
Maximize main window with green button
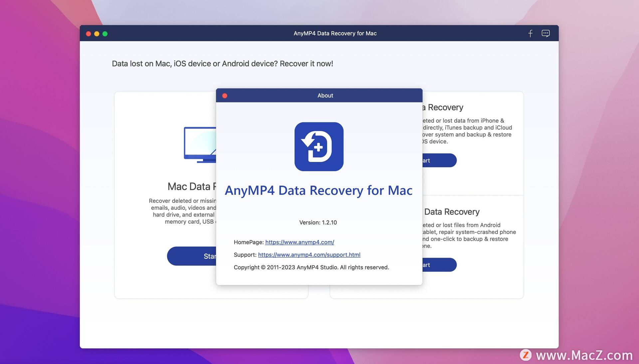(x=105, y=34)
